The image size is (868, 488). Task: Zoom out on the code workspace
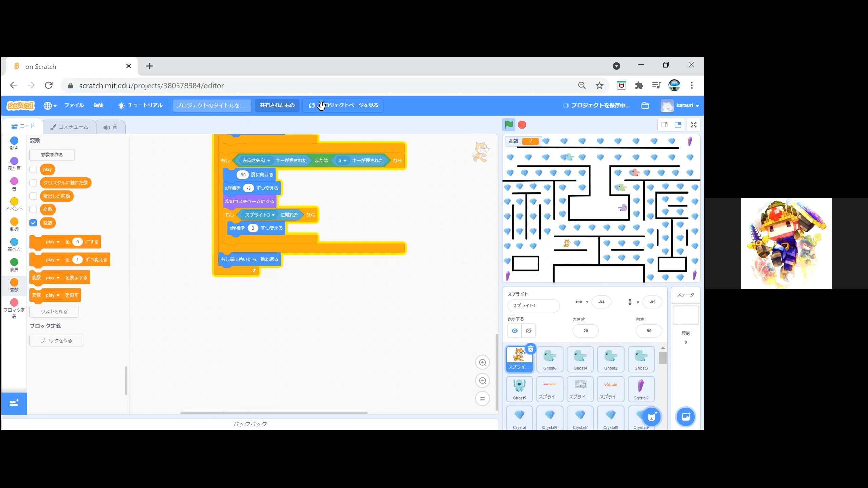point(482,381)
